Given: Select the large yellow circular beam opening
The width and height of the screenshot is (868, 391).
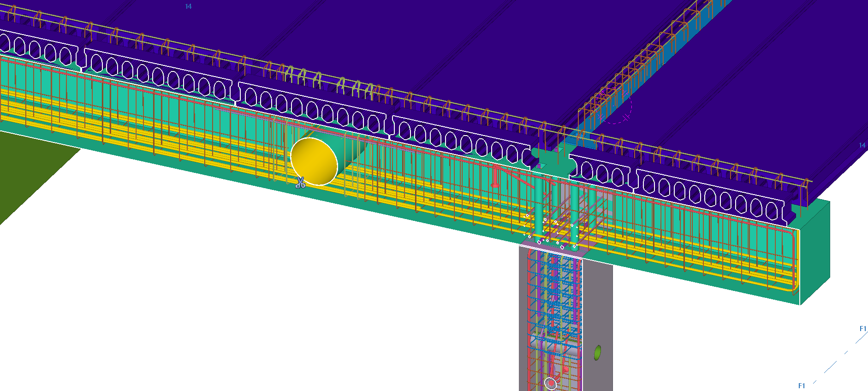Looking at the screenshot, I should (315, 161).
